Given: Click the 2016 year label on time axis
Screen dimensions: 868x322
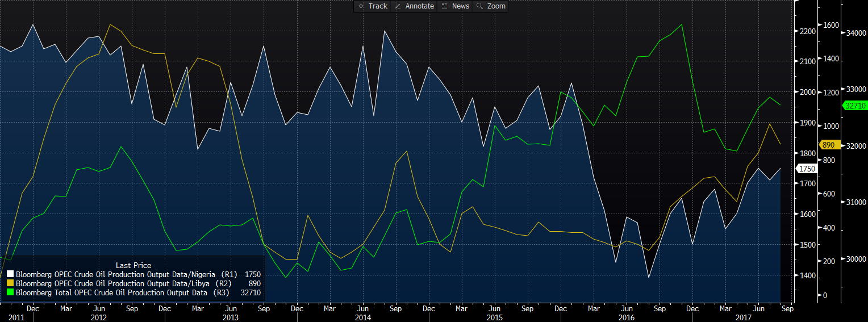Looking at the screenshot, I should point(626,317).
